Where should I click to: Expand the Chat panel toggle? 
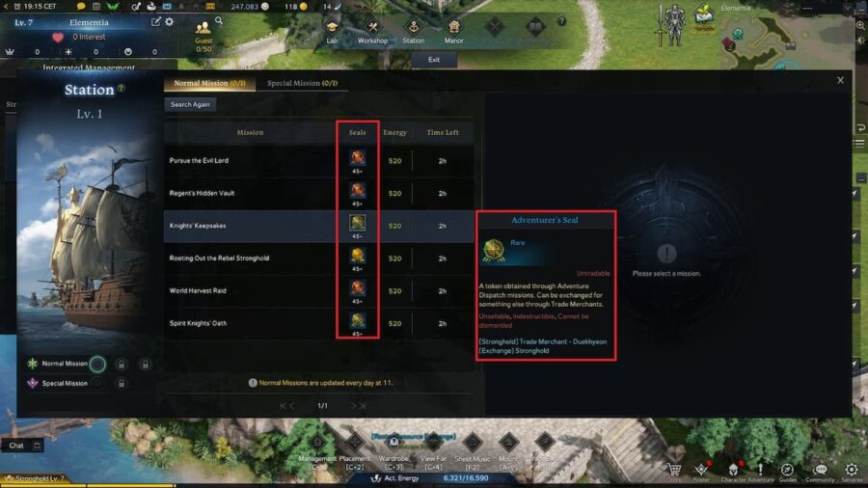click(37, 446)
